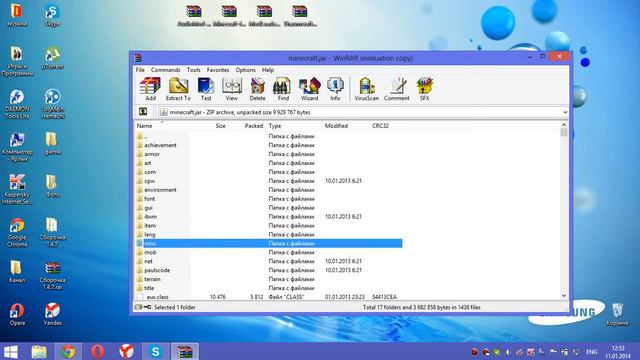
Task: Expand the archive path dropdown
Action: point(565,112)
